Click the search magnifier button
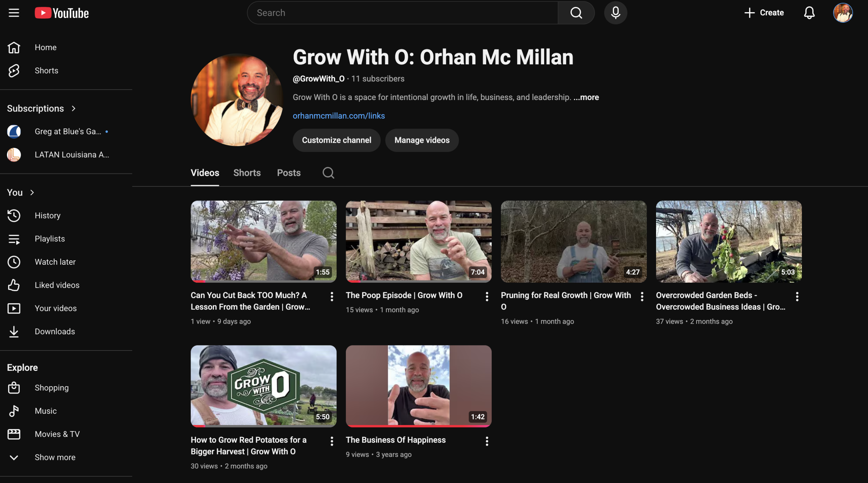Screen dimensions: 868x483 tap(576, 13)
